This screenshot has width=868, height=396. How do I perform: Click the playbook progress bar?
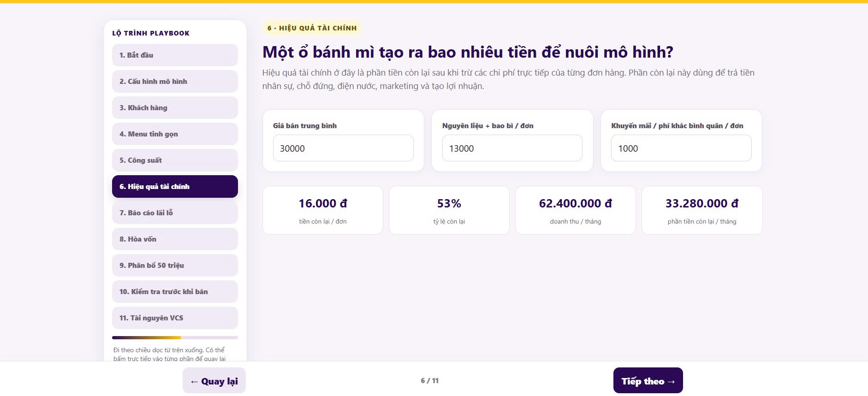(175, 337)
